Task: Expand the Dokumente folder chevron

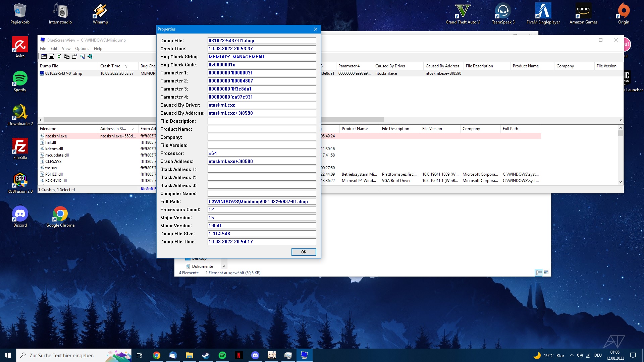Action: 224,266
